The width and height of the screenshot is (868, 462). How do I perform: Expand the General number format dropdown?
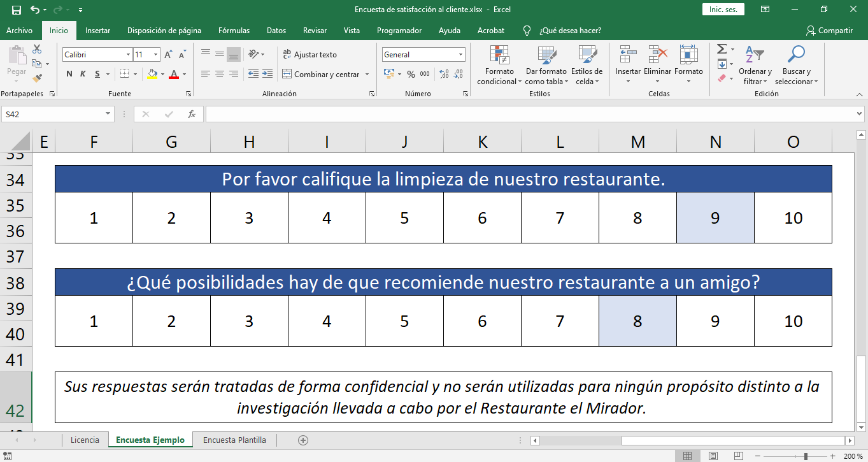click(460, 55)
